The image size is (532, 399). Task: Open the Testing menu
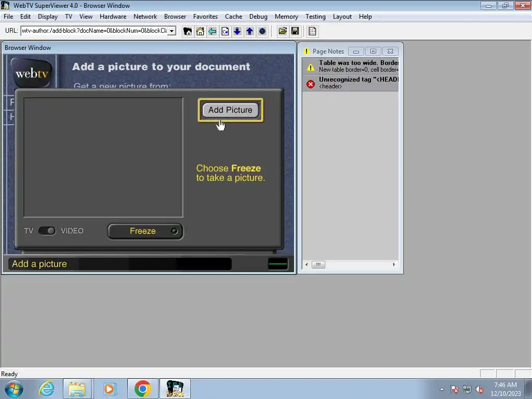(315, 17)
